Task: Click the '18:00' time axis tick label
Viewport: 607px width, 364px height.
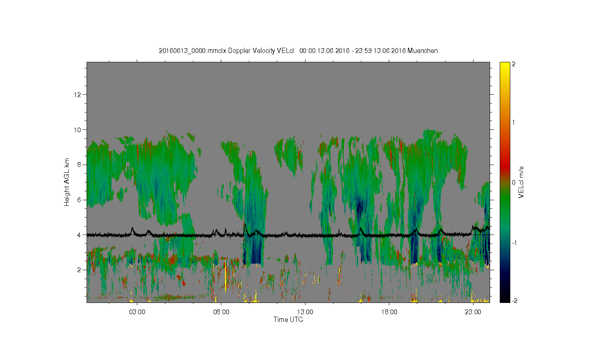Action: [x=389, y=312]
